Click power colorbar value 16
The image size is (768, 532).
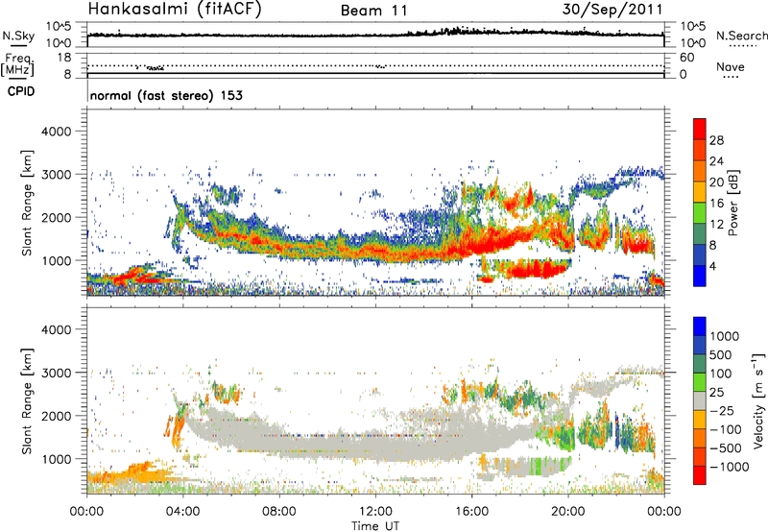tap(716, 204)
